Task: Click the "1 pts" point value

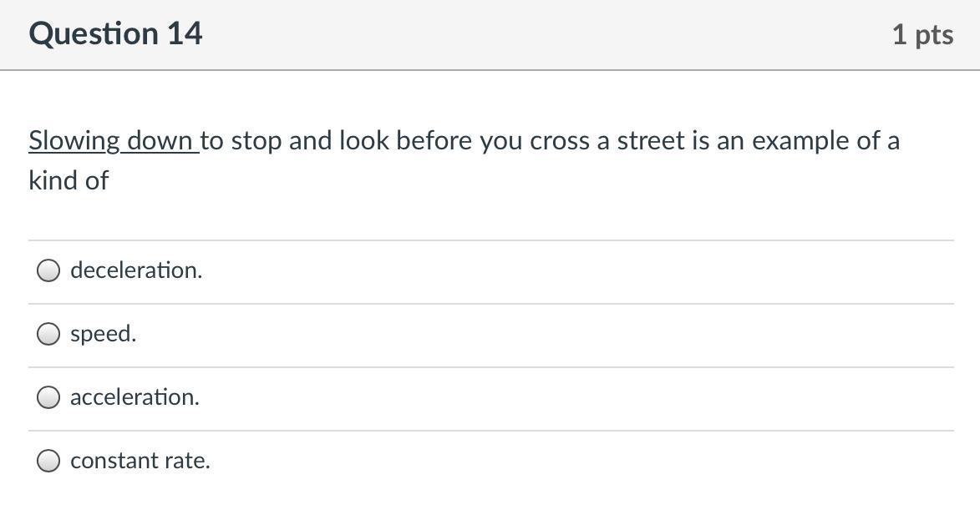Action: tap(922, 35)
